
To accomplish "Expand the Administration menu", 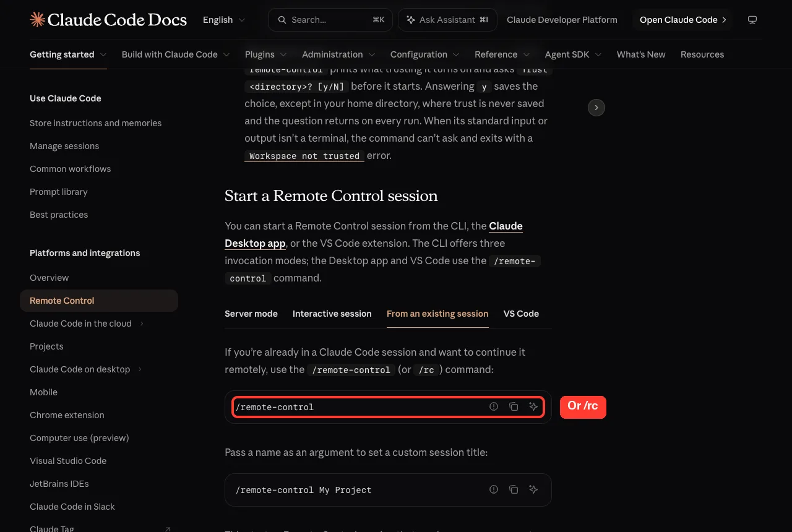I will [338, 54].
